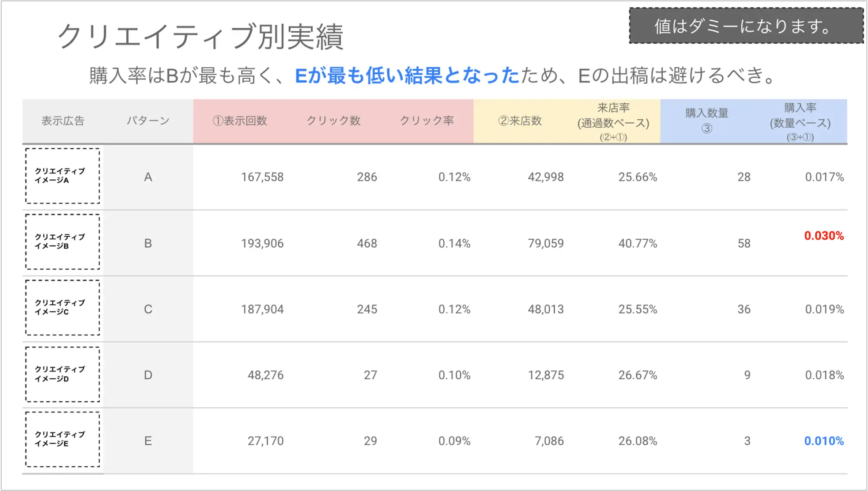Click the 表示広告 column header
This screenshot has height=491, width=868.
click(63, 121)
